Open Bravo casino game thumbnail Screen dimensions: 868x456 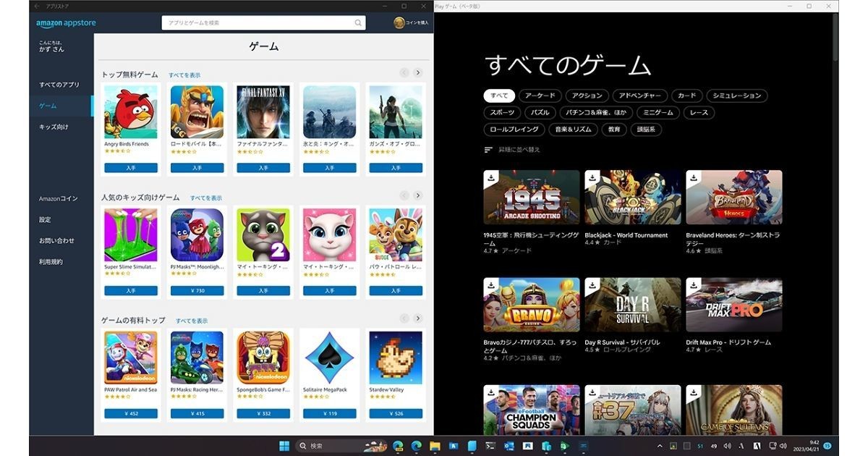click(x=532, y=305)
